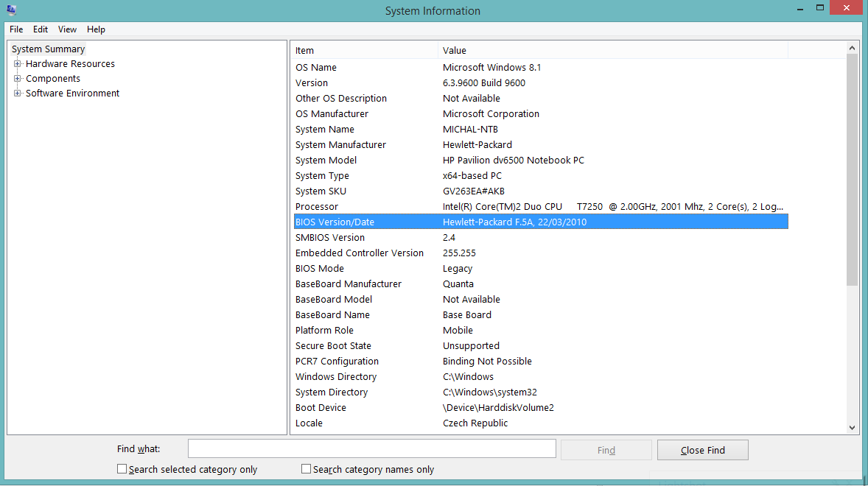
Task: Open the Edit menu
Action: point(40,29)
